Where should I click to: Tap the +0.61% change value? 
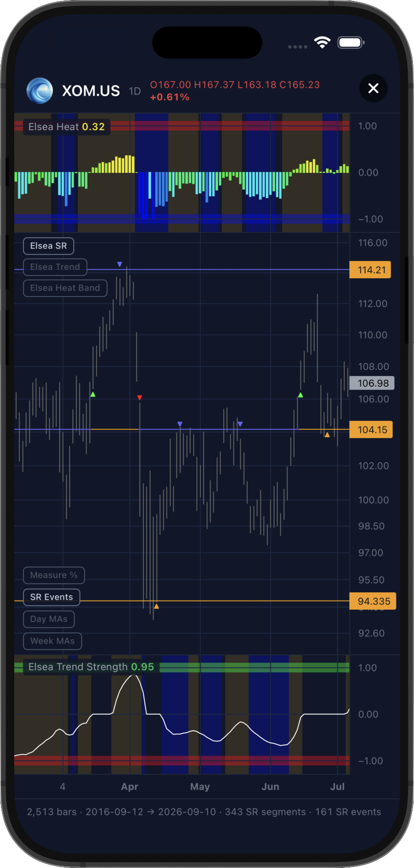[170, 97]
